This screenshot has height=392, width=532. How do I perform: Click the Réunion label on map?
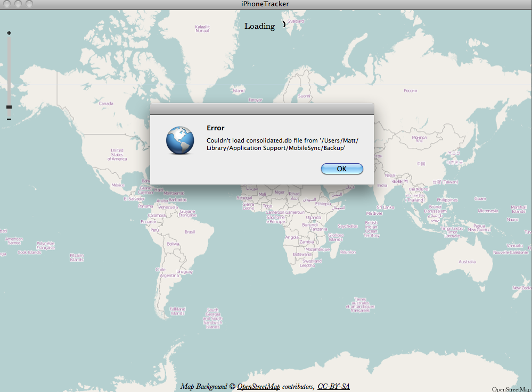(x=348, y=252)
